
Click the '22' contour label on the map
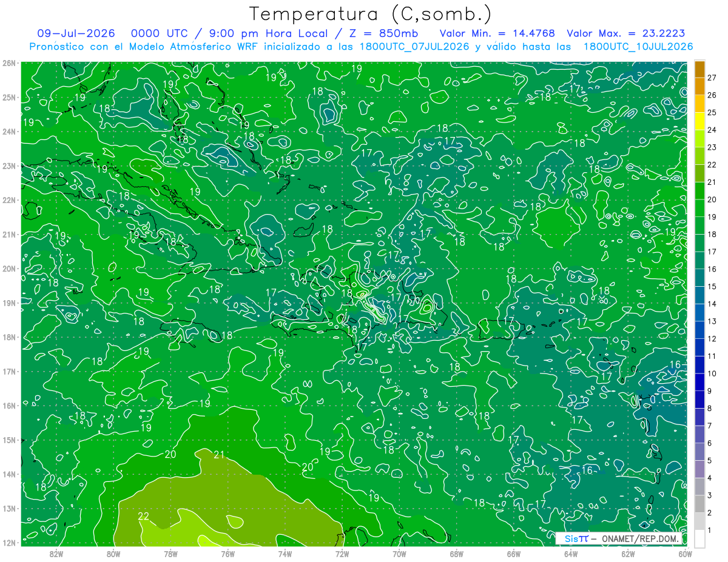click(144, 517)
